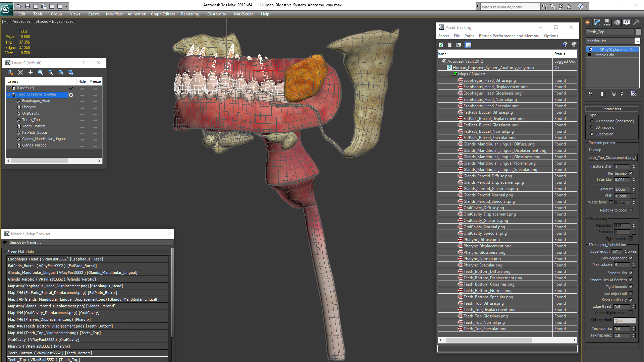The height and width of the screenshot is (362, 644).
Task: Open the Utilities hammer panel tab
Action: (x=636, y=22)
